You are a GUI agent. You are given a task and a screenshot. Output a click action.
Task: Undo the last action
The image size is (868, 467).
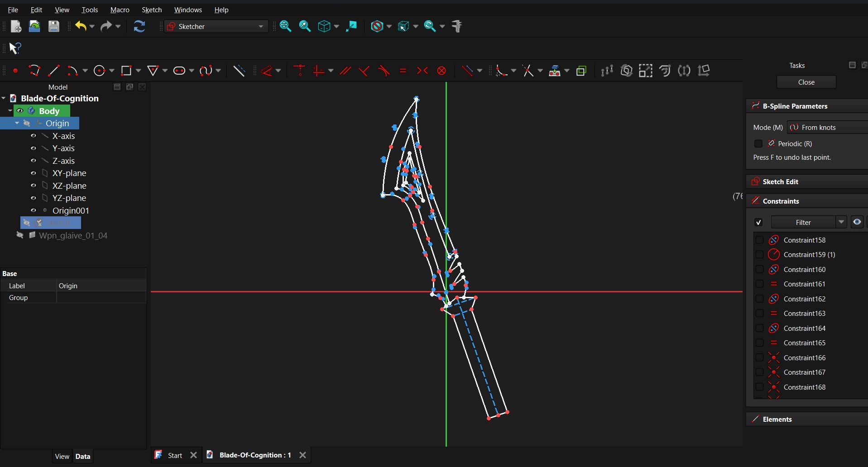pyautogui.click(x=81, y=27)
